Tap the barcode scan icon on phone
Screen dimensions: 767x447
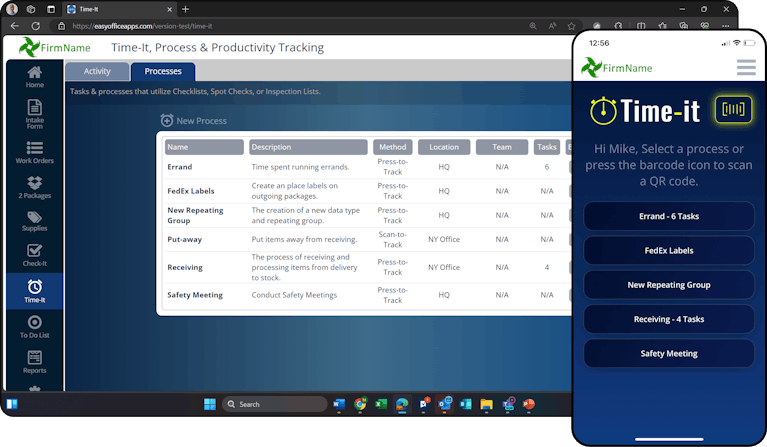733,109
